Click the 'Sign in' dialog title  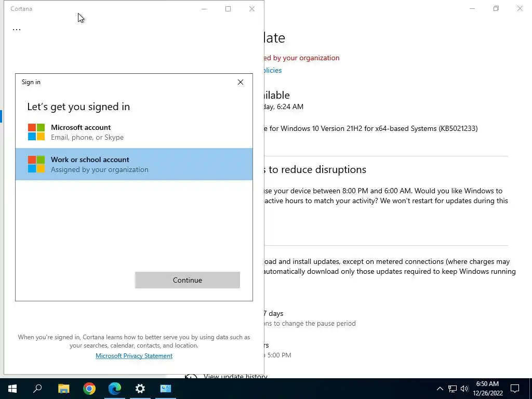point(31,82)
